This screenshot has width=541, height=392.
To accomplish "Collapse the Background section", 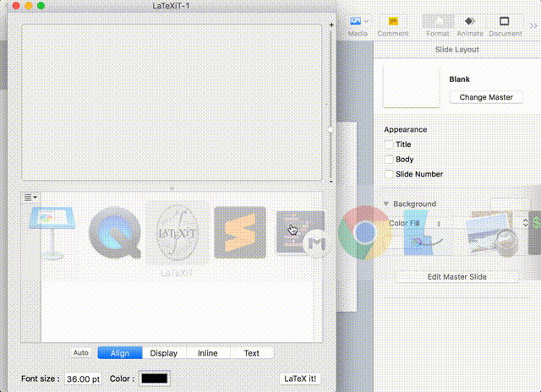I will tap(386, 204).
